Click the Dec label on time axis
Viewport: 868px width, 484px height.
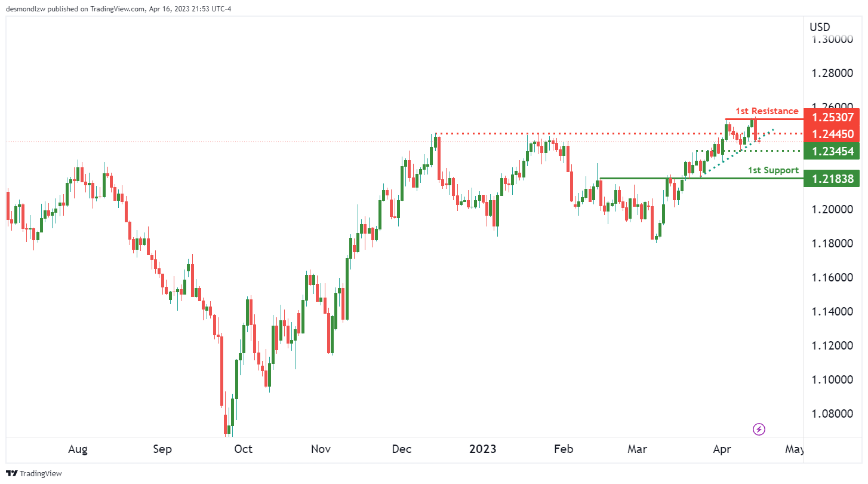point(402,449)
